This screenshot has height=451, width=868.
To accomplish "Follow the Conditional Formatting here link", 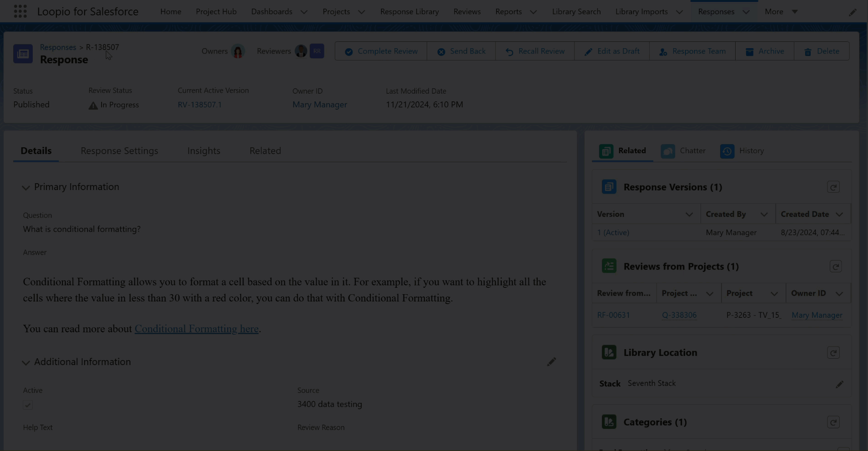I will click(x=197, y=329).
